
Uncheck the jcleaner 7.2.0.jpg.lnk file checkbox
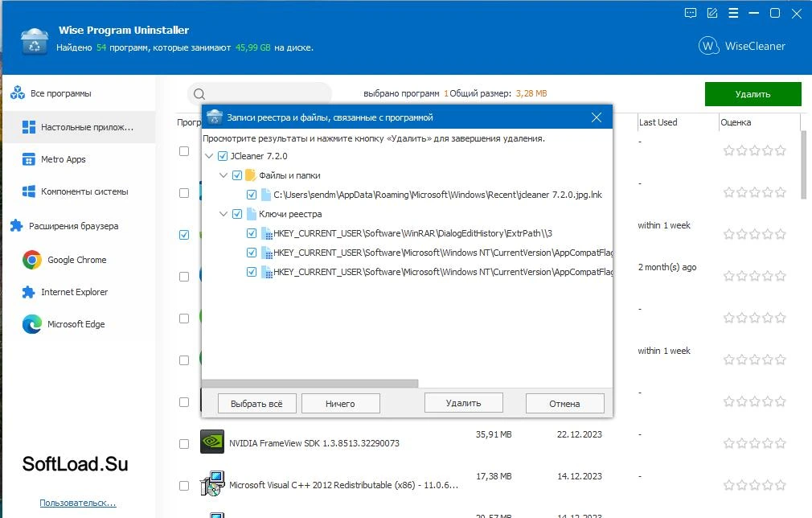[x=252, y=195]
